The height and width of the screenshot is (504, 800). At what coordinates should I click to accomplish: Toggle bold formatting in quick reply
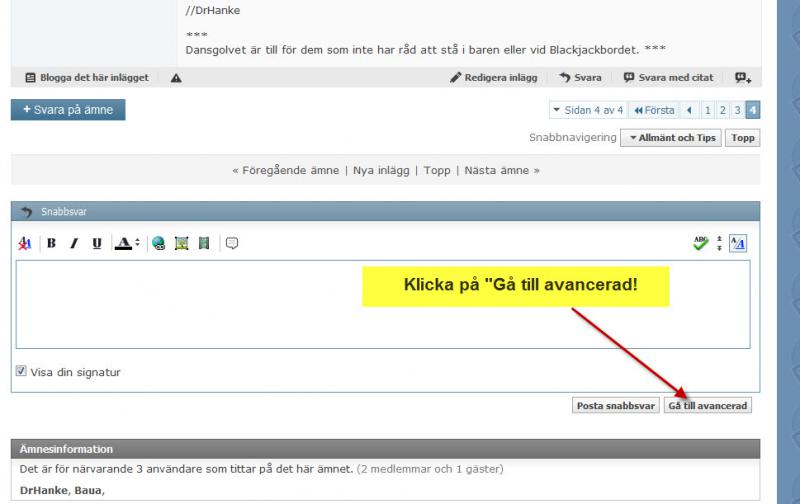(51, 243)
